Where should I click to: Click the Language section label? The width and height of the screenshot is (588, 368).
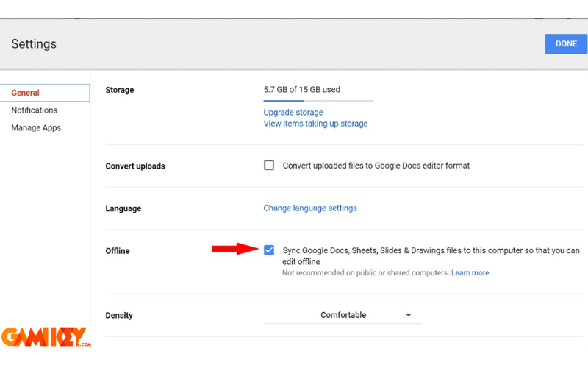point(123,208)
